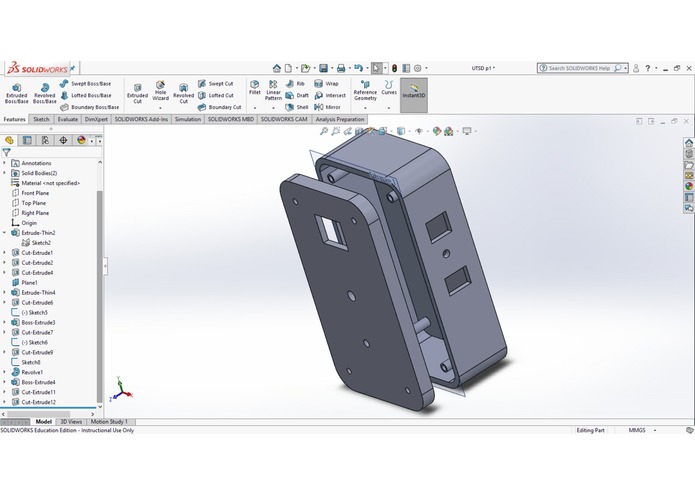Switch to the DimXpert tab

pos(96,119)
